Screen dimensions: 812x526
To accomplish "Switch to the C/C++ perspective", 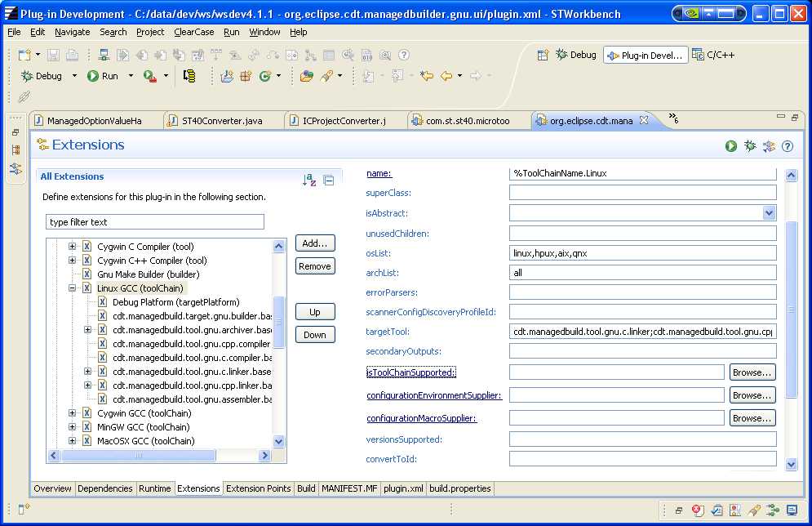I will 713,55.
